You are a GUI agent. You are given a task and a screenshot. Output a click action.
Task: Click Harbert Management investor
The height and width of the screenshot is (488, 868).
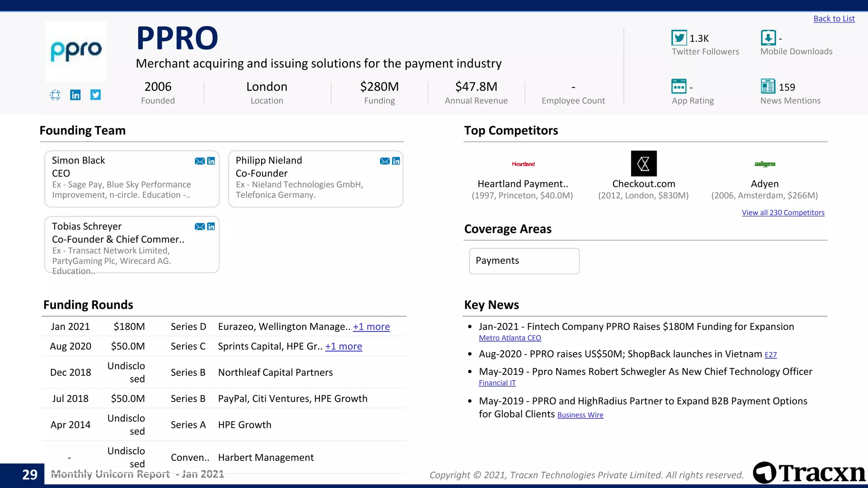(266, 457)
